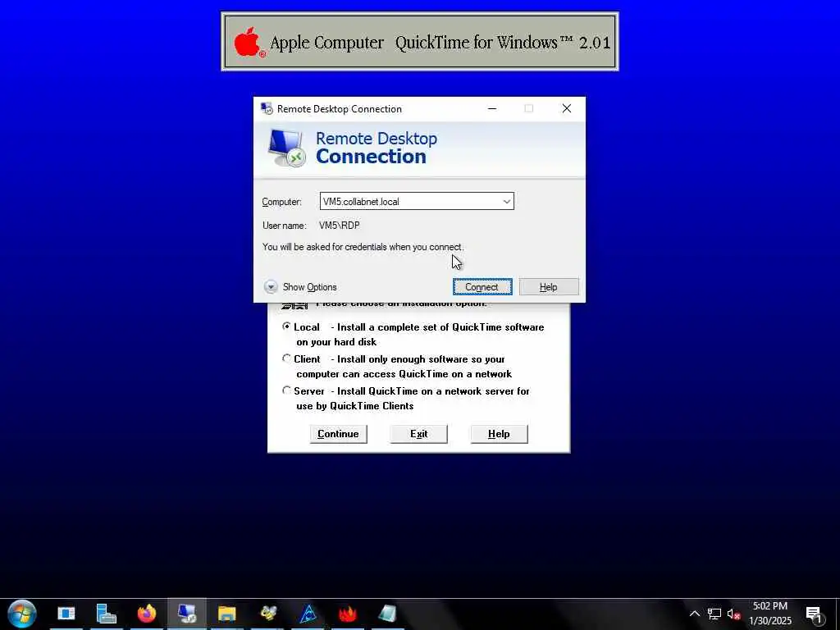Click the Remote Desktop taskbar icon
The width and height of the screenshot is (840, 630).
click(x=186, y=614)
